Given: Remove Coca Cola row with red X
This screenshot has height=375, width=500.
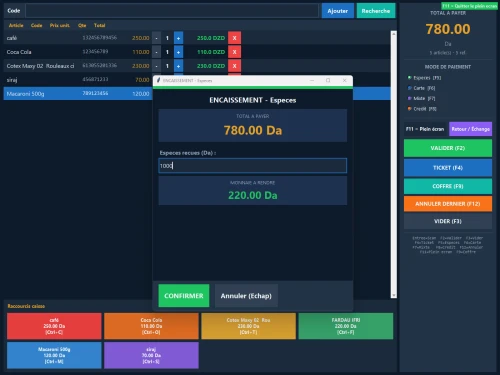Looking at the screenshot, I should pyautogui.click(x=234, y=52).
